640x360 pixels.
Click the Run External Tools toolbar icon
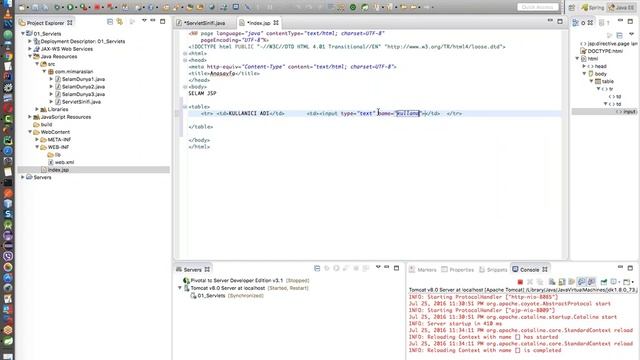click(83, 7)
